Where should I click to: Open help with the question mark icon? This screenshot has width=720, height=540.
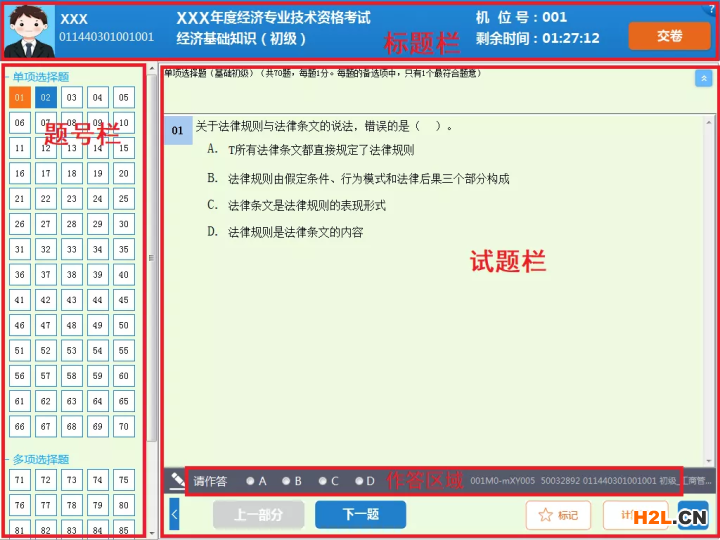711,8
